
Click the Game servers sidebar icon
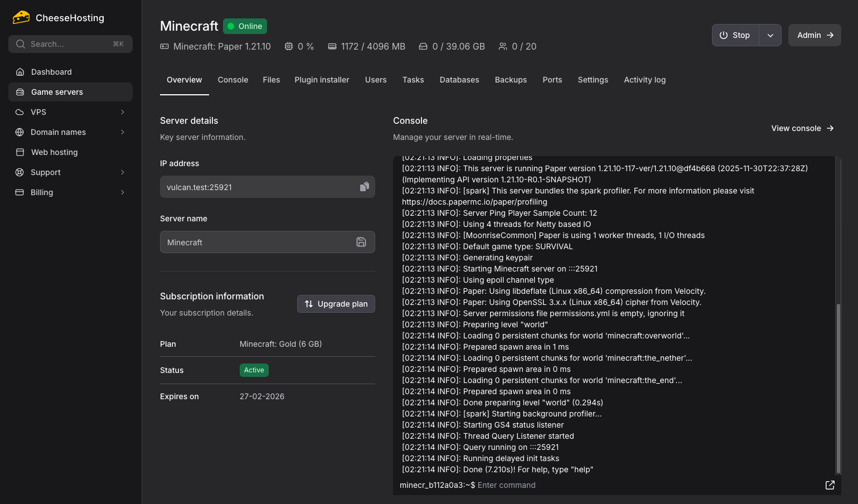[20, 91]
